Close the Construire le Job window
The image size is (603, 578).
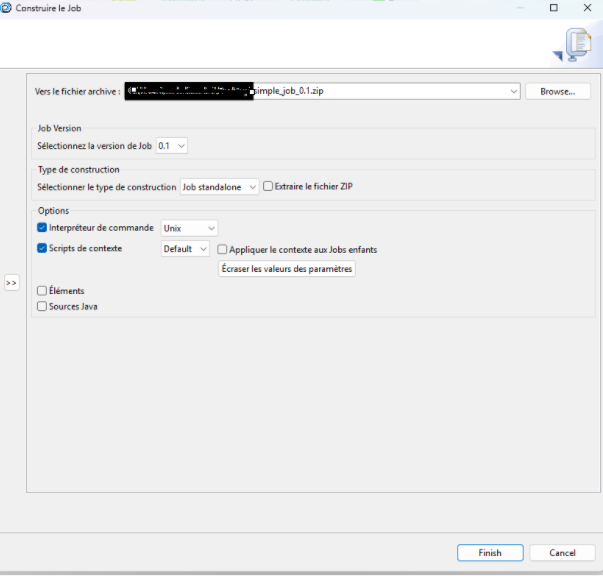(x=587, y=8)
